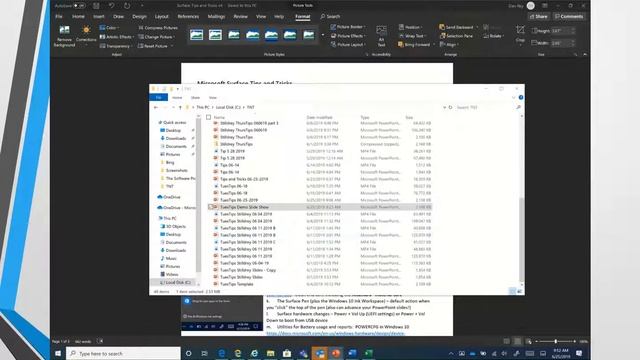
Task: Select the TuesTips Template file
Action: [237, 284]
